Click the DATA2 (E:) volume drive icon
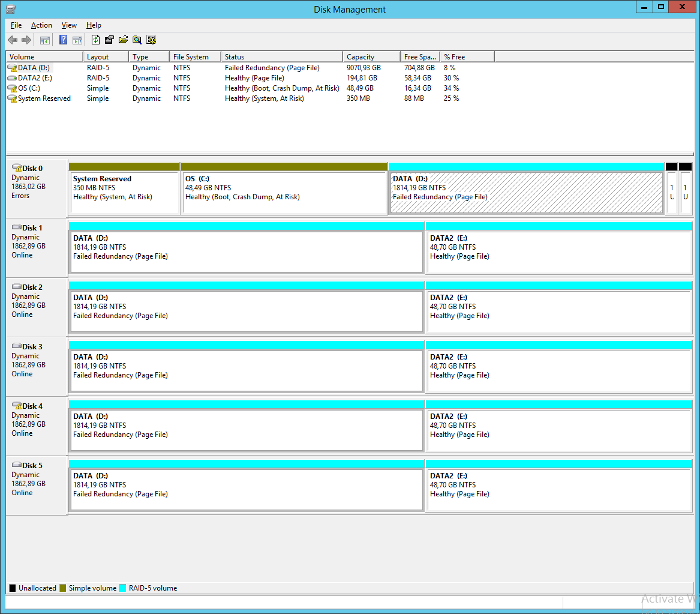 [13, 78]
